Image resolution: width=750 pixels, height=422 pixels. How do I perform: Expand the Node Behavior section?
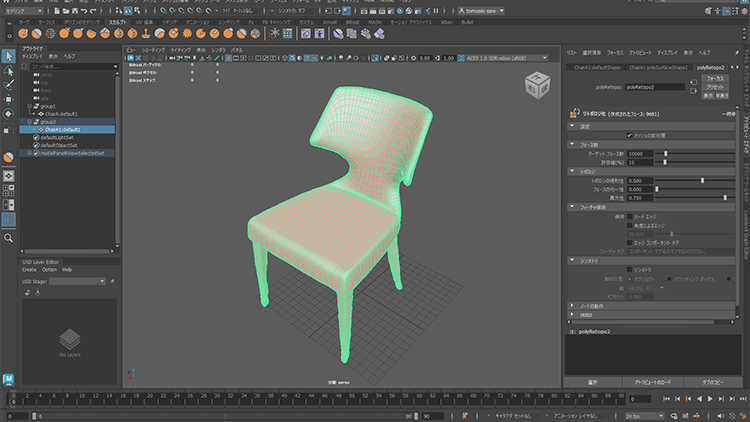tap(572, 306)
